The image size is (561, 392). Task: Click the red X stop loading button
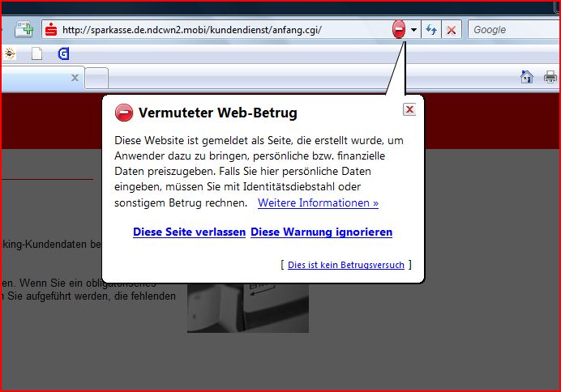click(452, 30)
